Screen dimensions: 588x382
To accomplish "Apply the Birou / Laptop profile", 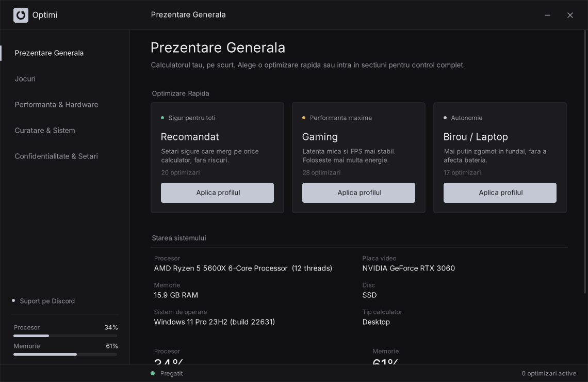I will (x=500, y=193).
